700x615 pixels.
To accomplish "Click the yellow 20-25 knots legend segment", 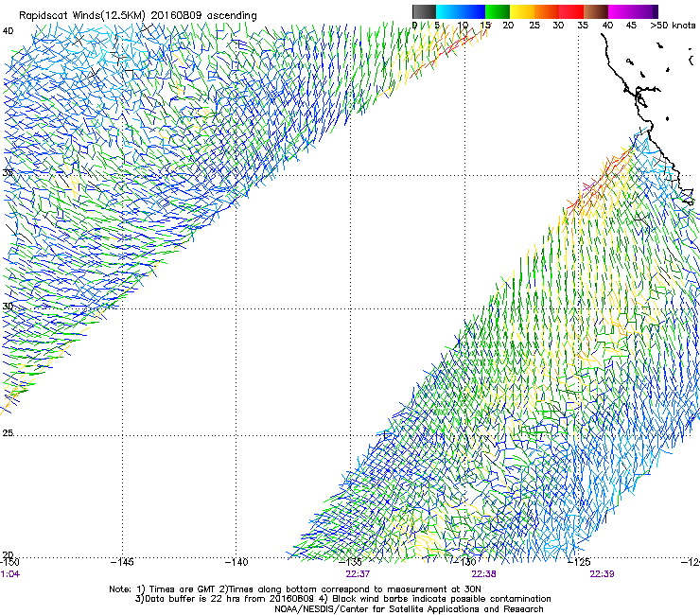I will [x=522, y=11].
